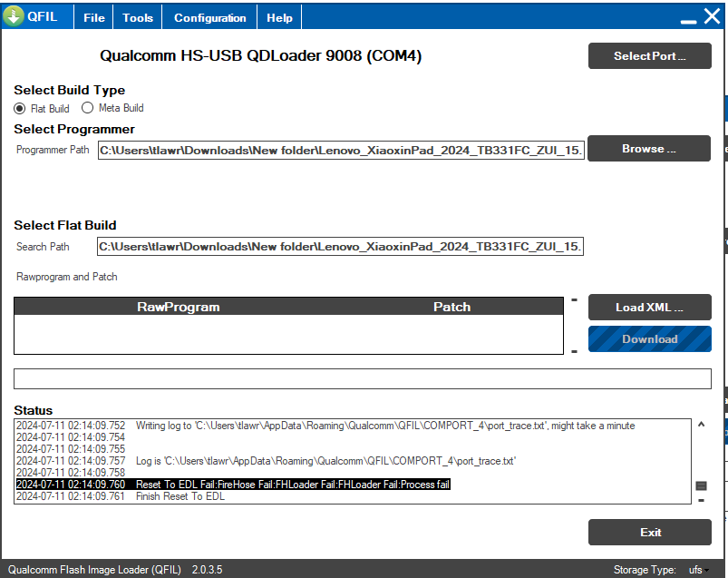Click the SelectPort button

pos(649,55)
